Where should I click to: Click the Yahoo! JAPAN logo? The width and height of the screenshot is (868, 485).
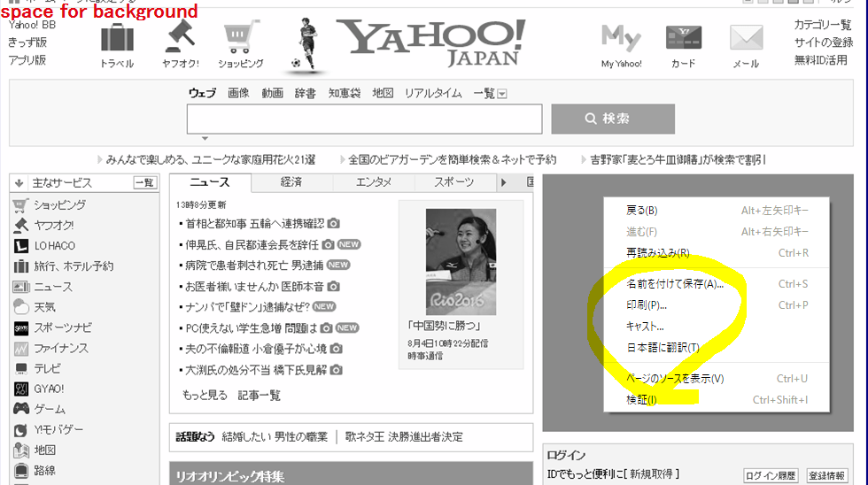(x=430, y=43)
